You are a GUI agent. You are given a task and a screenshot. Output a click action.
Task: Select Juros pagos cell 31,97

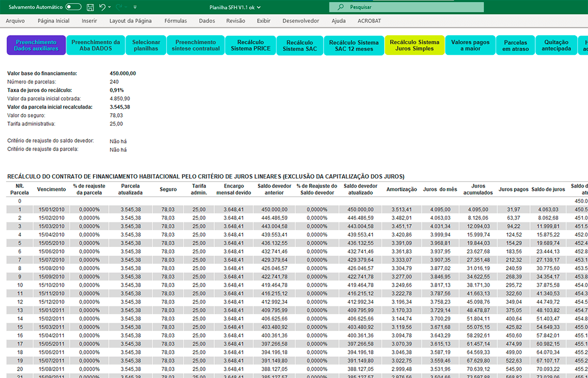[x=514, y=209]
